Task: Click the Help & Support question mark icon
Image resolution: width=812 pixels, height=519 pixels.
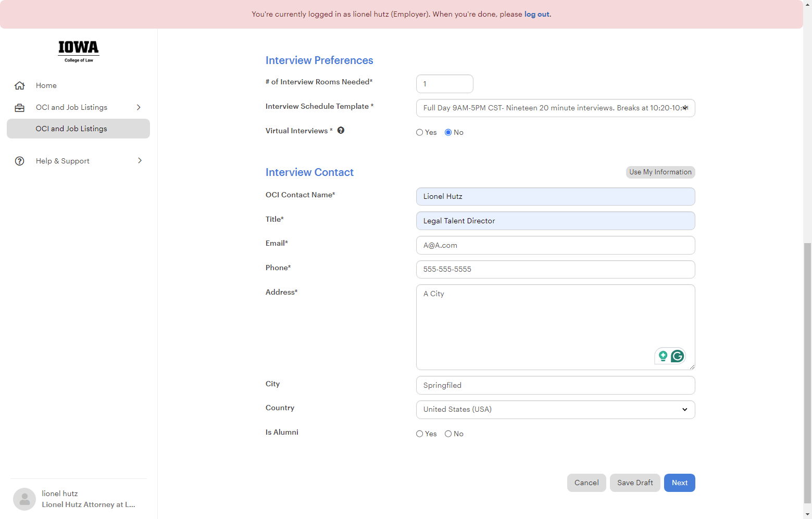Action: pyautogui.click(x=20, y=161)
